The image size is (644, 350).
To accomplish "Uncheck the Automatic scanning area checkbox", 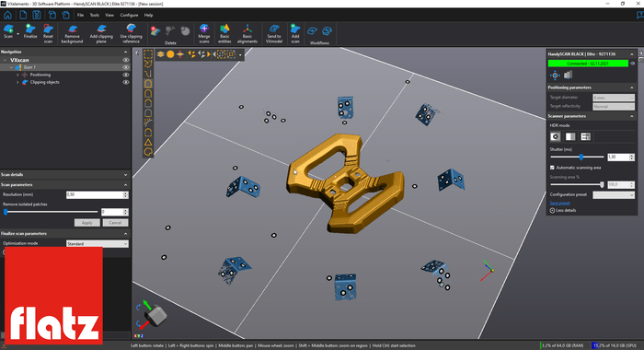I will (552, 168).
